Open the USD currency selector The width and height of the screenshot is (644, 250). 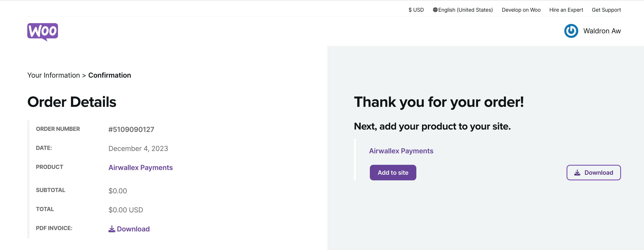point(416,10)
